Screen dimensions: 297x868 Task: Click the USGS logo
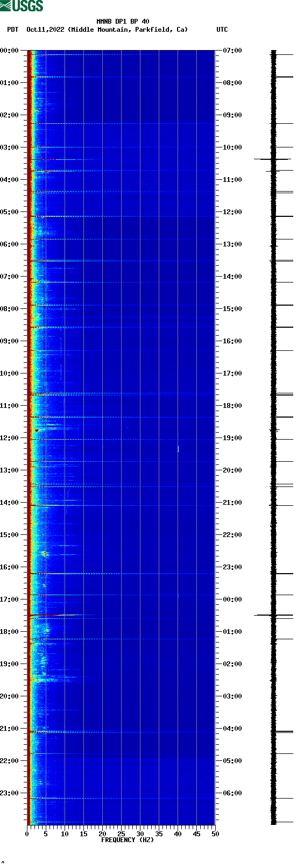[22, 6]
